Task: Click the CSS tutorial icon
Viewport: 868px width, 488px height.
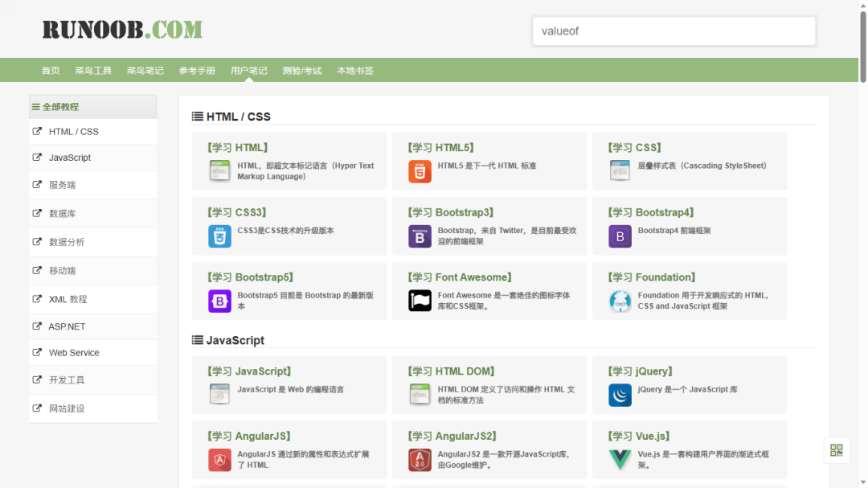Action: [620, 171]
